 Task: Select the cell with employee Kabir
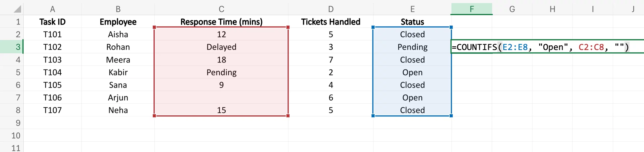coord(118,72)
